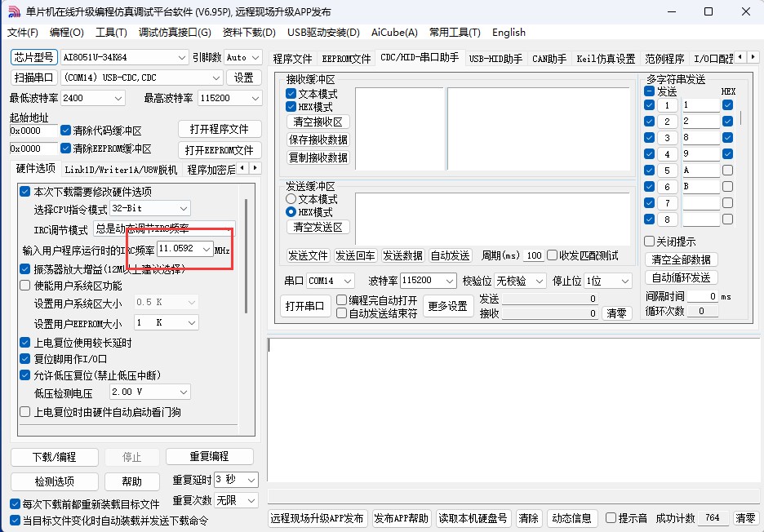Enable the 提示音 checkbox

pyautogui.click(x=611, y=517)
